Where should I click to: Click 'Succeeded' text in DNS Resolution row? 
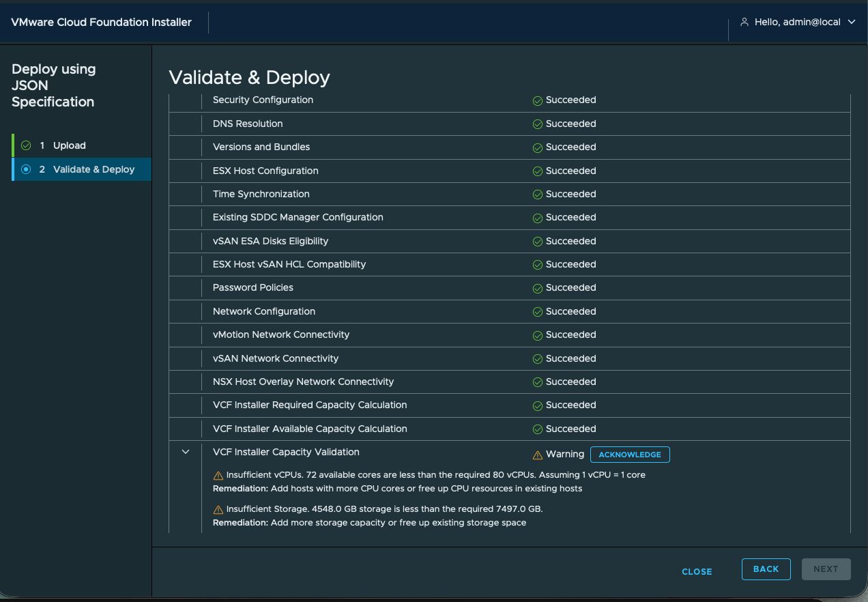point(571,124)
